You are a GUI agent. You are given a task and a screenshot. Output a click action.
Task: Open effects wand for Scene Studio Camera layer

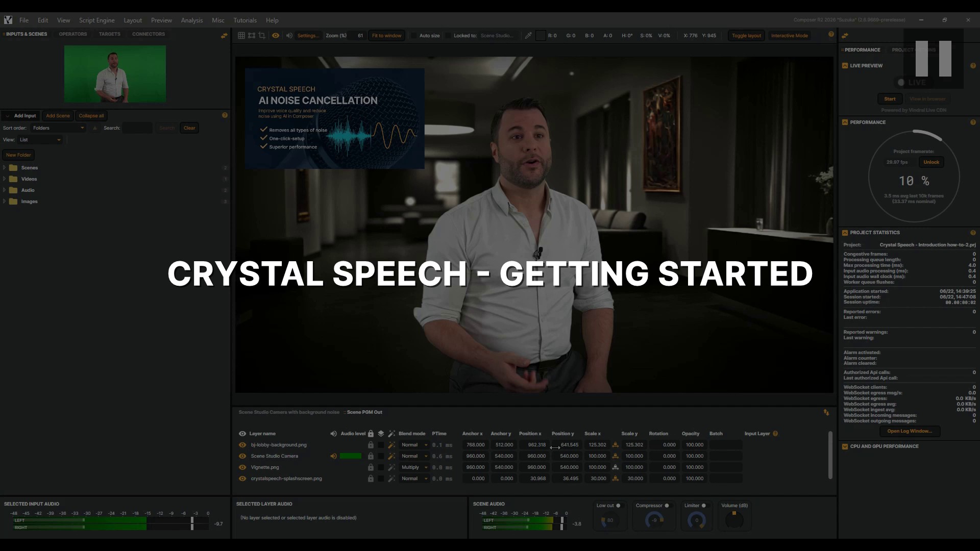[x=391, y=456]
